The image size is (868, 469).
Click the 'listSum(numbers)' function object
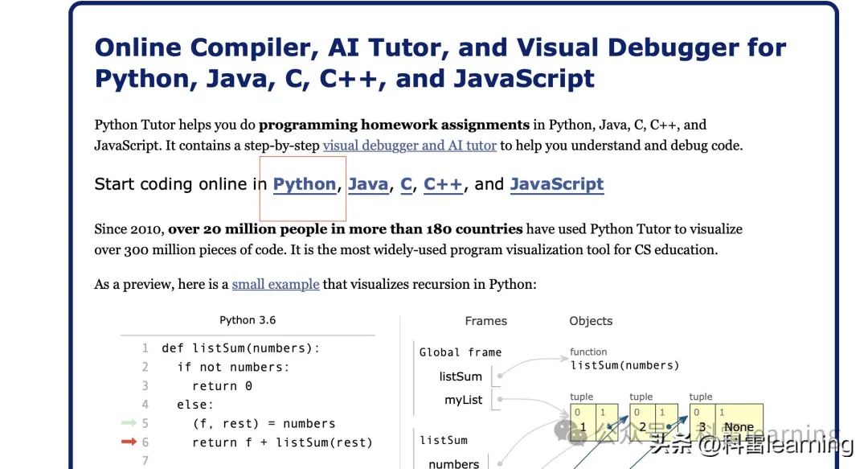point(624,365)
